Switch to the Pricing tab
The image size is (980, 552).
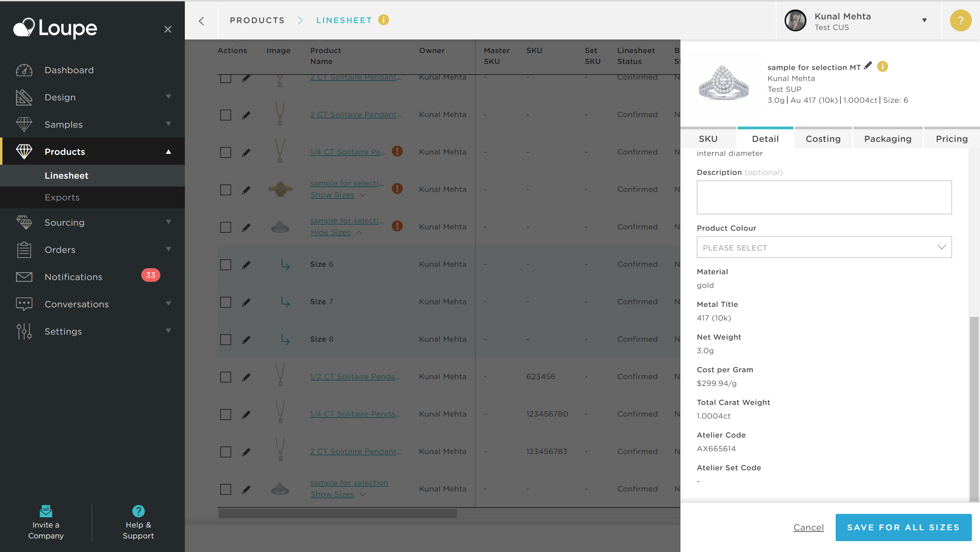(x=951, y=139)
